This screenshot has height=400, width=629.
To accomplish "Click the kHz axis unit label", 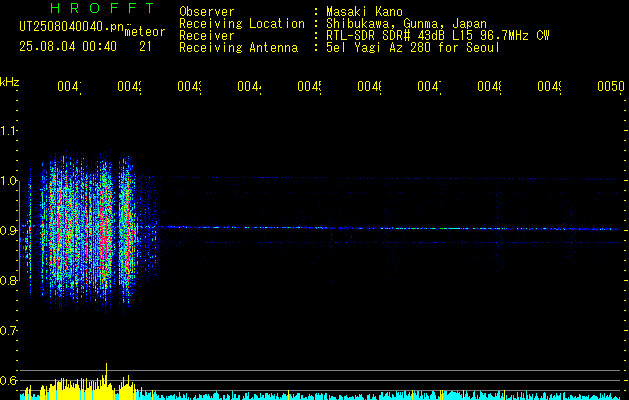I will tap(10, 82).
